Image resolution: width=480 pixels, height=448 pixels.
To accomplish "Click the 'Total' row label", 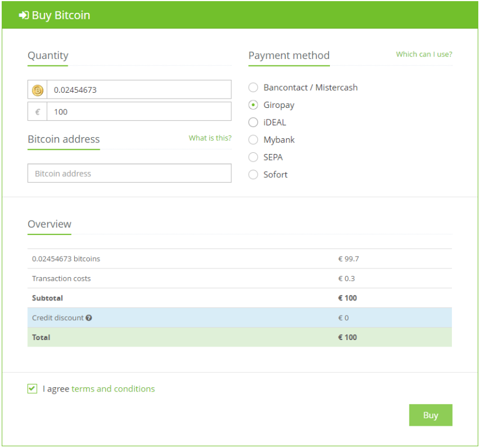I will (x=41, y=337).
